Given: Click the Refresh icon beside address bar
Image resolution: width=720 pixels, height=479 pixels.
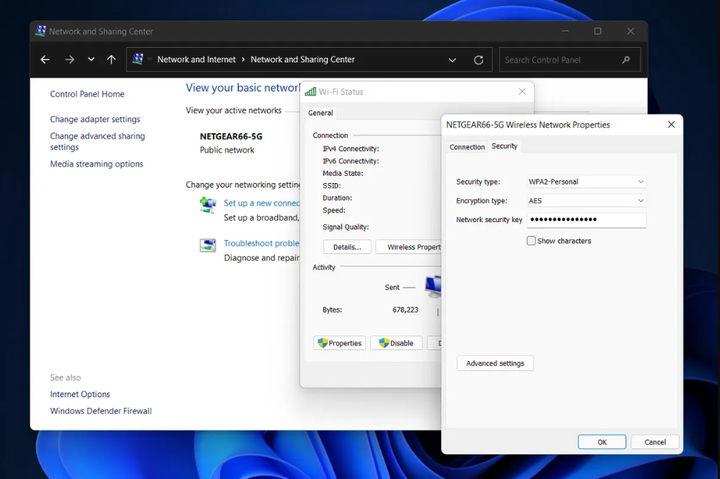Looking at the screenshot, I should point(478,60).
